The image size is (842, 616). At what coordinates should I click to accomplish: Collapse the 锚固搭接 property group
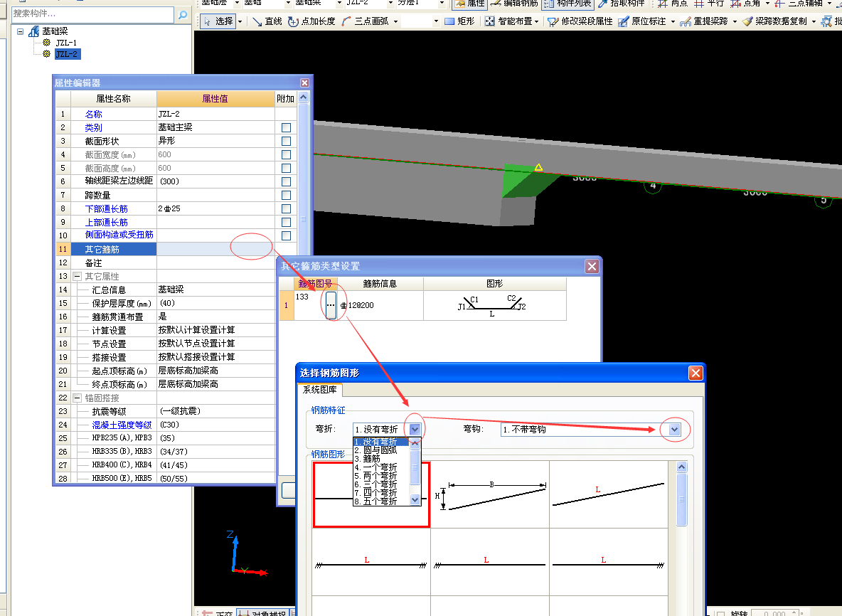[x=77, y=398]
